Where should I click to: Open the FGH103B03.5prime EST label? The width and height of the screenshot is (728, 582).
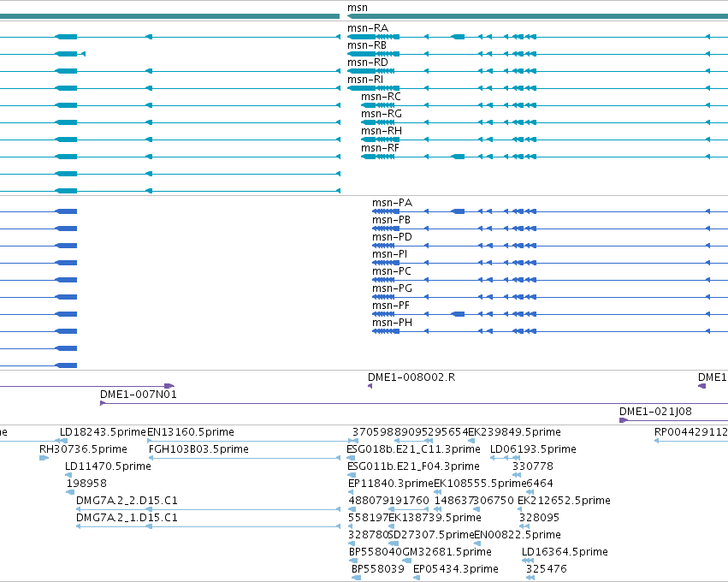(x=198, y=449)
